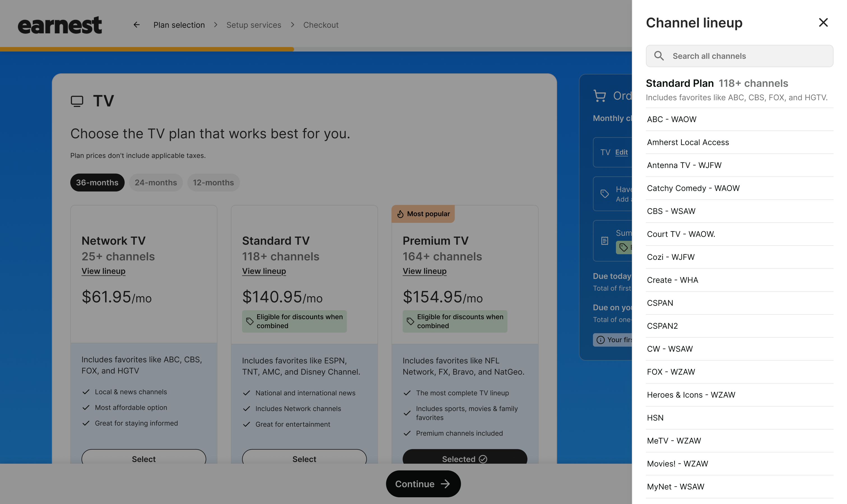This screenshot has width=847, height=504.
Task: Click the promo code tag icon
Action: (604, 193)
